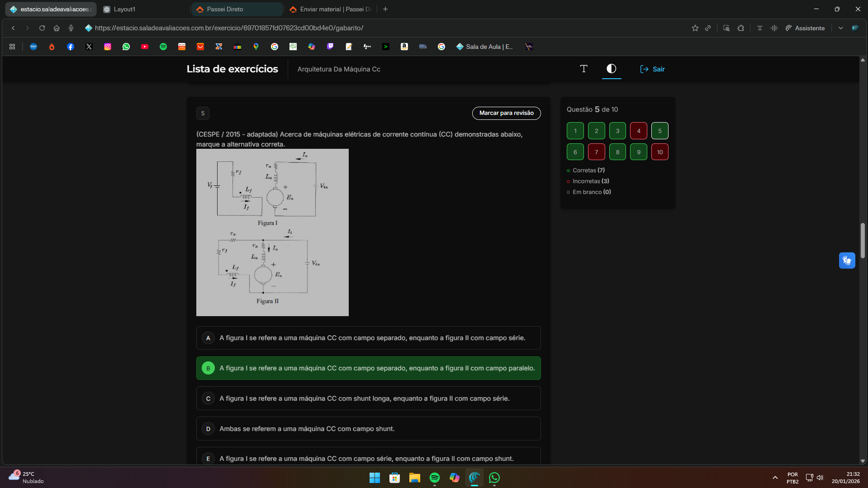Show hidden system tray icons
This screenshot has height=488, width=868.
coord(775,478)
